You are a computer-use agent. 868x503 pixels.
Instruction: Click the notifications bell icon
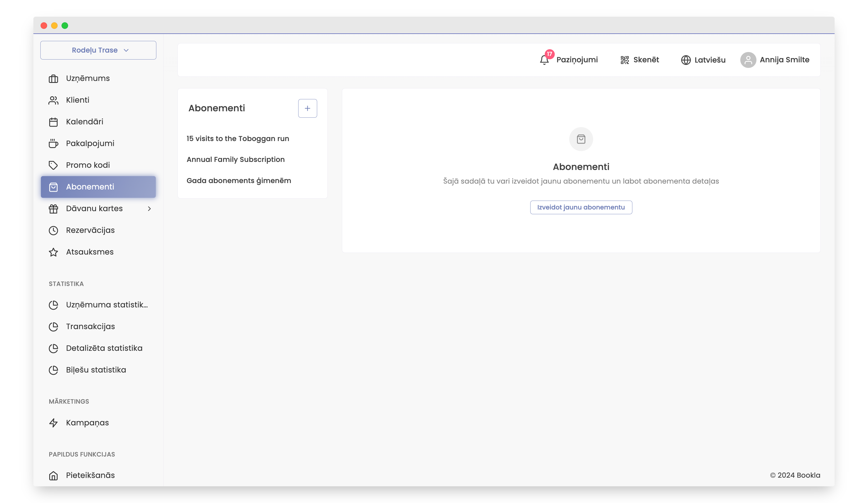coord(544,60)
